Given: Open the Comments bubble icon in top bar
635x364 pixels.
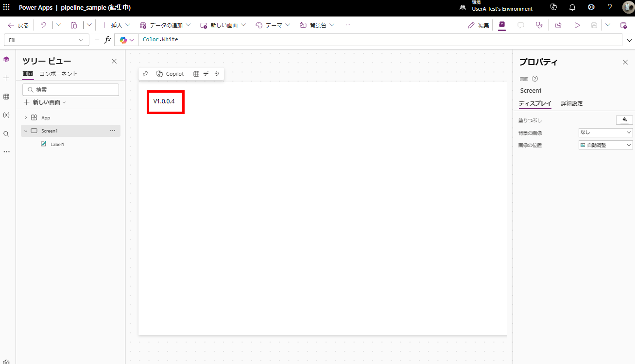Looking at the screenshot, I should [x=521, y=25].
